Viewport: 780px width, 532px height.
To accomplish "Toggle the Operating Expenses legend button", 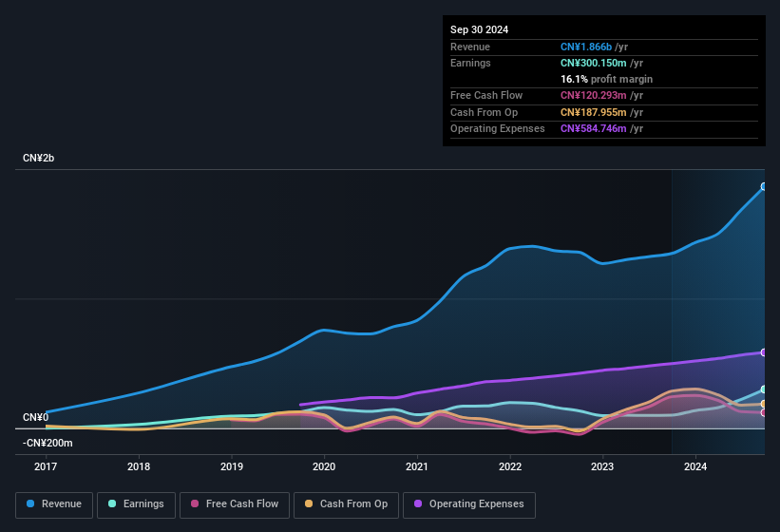I will (x=469, y=504).
